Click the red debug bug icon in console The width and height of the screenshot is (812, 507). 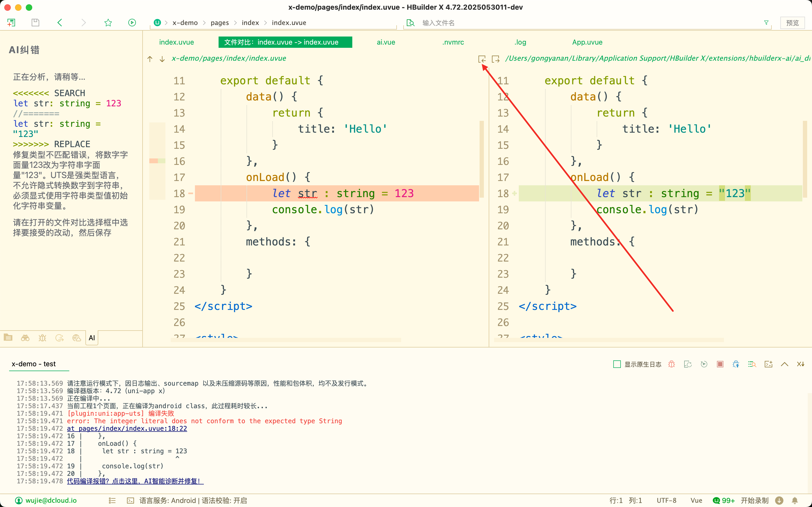[672, 364]
